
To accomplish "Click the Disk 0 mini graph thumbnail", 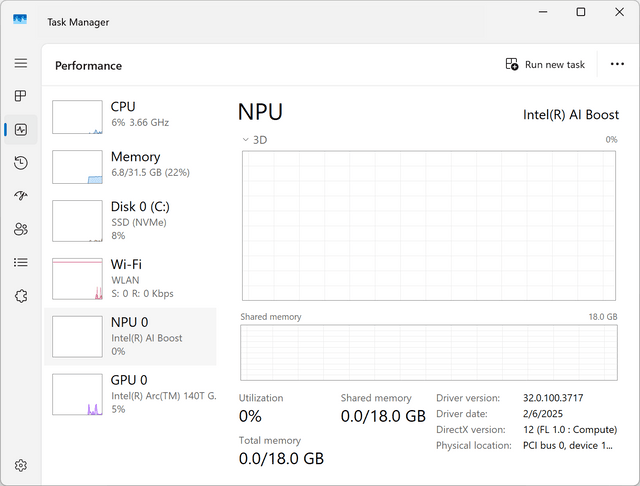I will (77, 221).
